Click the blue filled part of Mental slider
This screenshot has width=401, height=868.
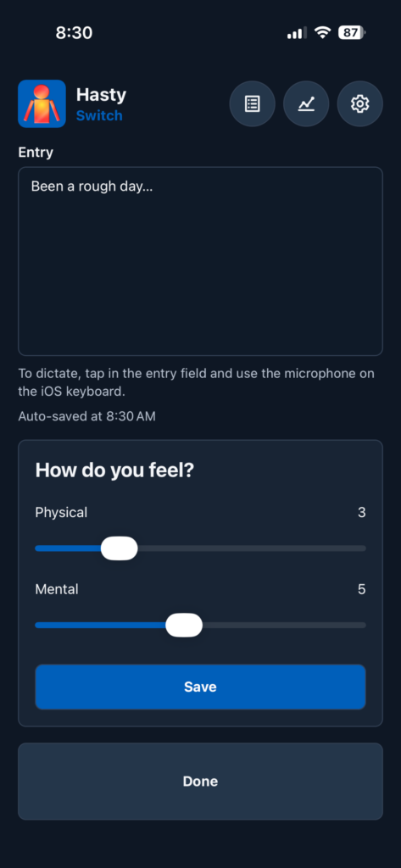click(x=100, y=625)
